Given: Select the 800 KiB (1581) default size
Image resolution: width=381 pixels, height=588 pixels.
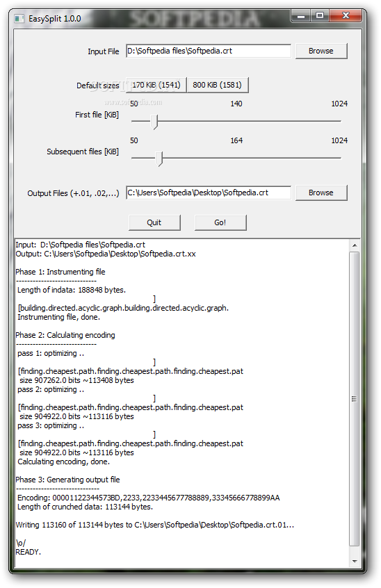Looking at the screenshot, I should click(x=217, y=85).
